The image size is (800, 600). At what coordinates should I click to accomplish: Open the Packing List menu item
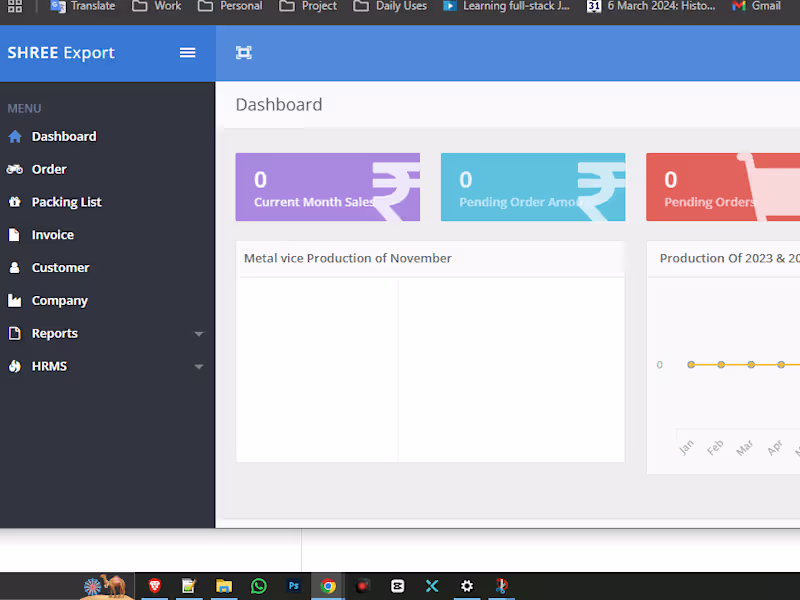(x=66, y=202)
